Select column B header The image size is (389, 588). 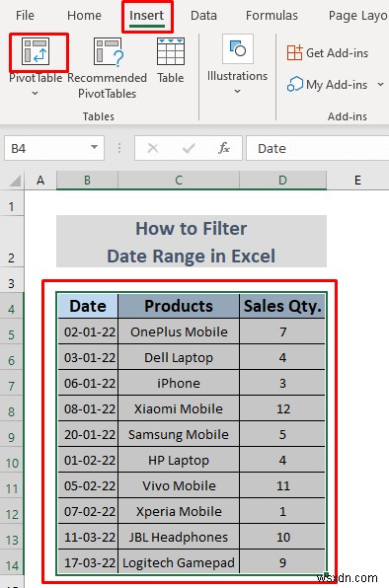87,181
